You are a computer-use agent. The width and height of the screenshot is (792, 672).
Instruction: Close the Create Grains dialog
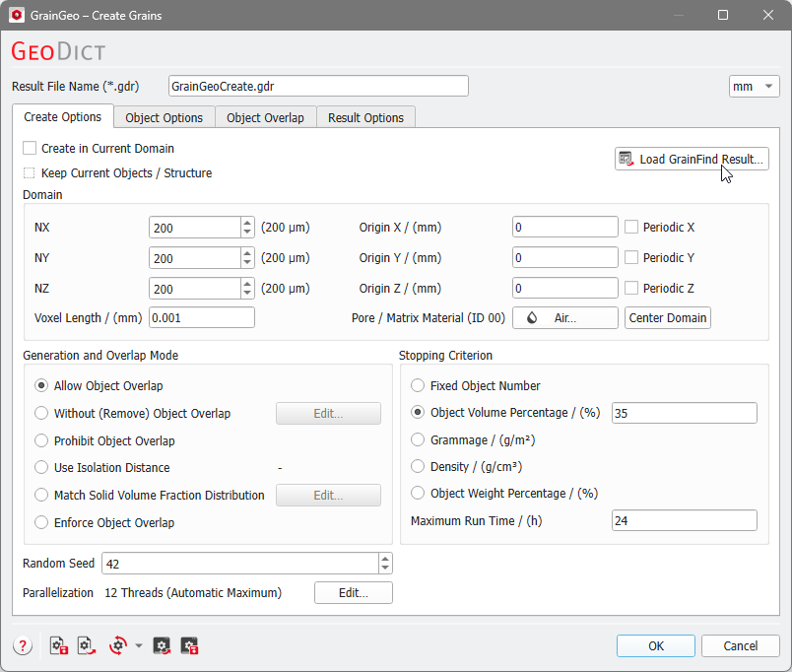pyautogui.click(x=768, y=15)
